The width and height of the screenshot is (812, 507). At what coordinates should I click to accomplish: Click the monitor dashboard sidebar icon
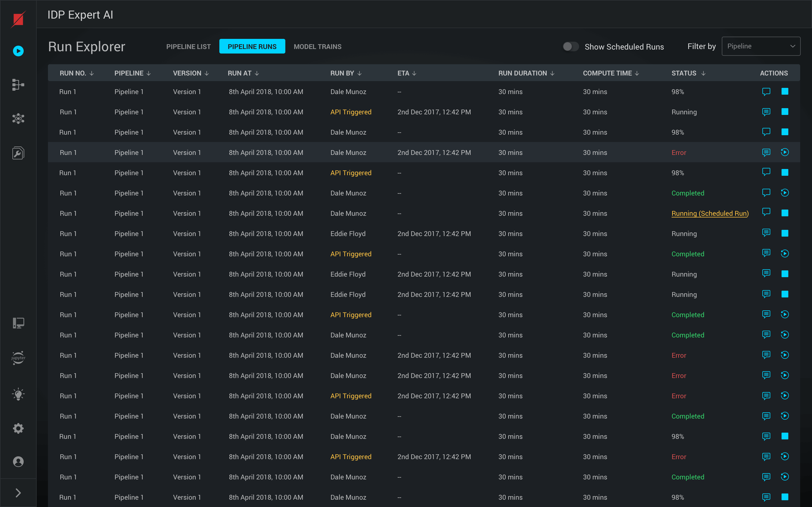click(x=18, y=323)
